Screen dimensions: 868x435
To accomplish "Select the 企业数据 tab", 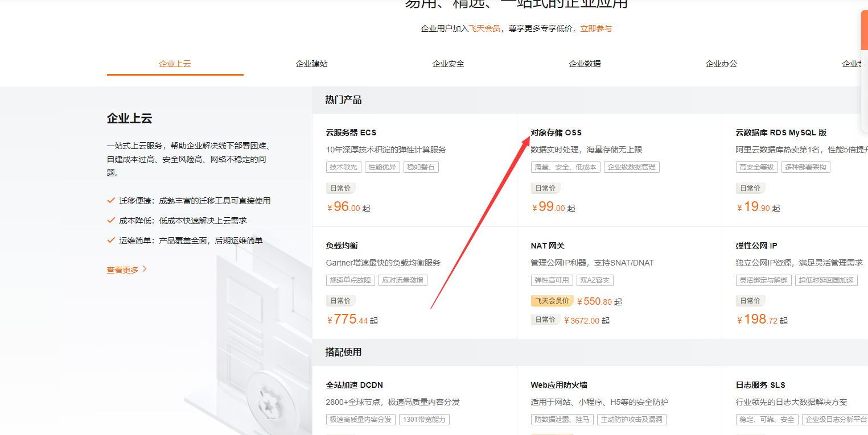I will (x=585, y=64).
